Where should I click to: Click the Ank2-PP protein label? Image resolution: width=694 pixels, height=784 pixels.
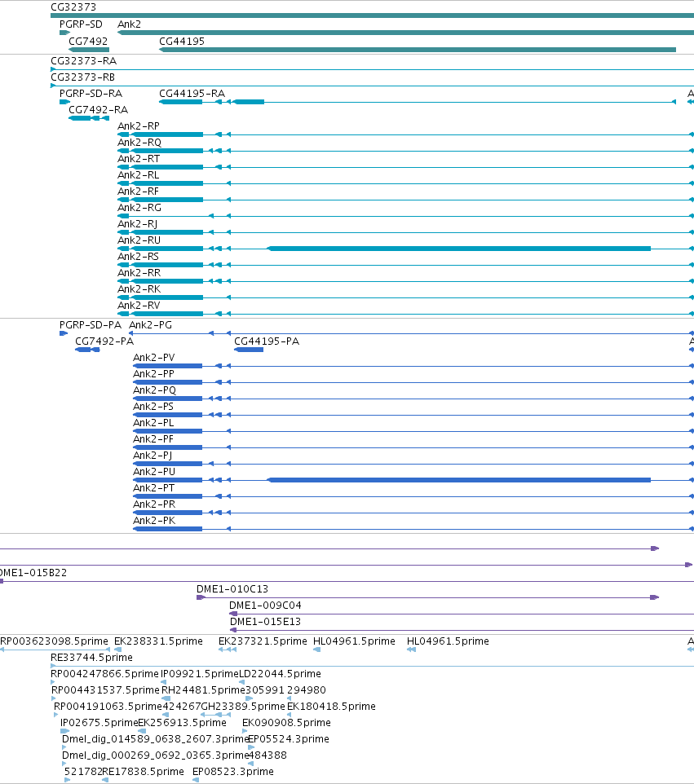tap(153, 374)
